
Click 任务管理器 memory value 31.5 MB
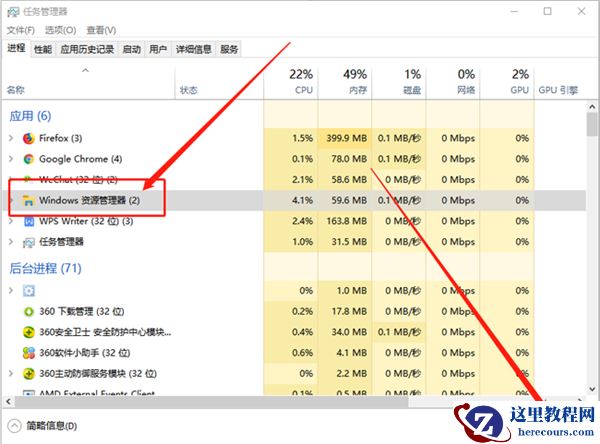(x=349, y=242)
